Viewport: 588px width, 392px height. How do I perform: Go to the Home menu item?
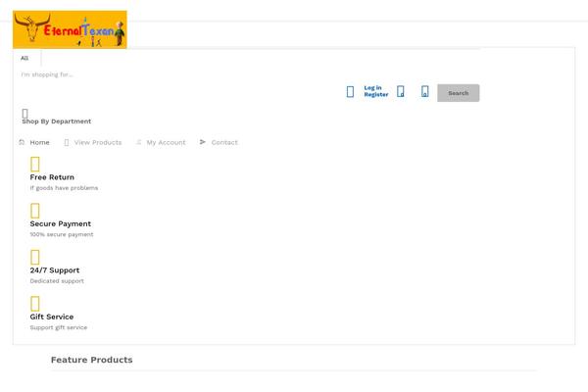(x=39, y=142)
